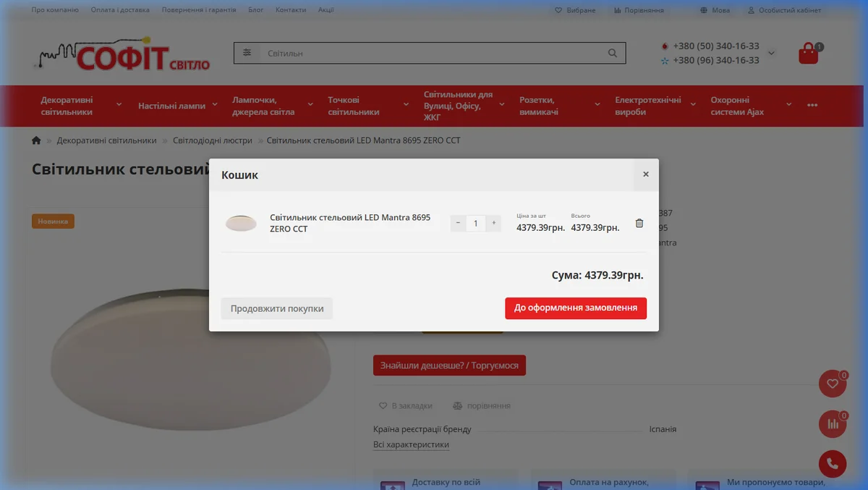Open the shopping cart bag icon
This screenshot has width=868, height=490.
click(809, 53)
